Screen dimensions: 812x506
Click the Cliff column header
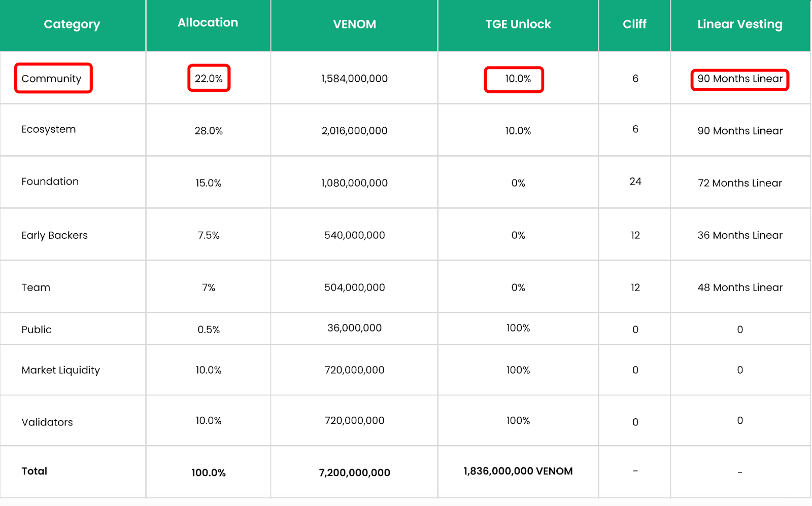click(635, 24)
